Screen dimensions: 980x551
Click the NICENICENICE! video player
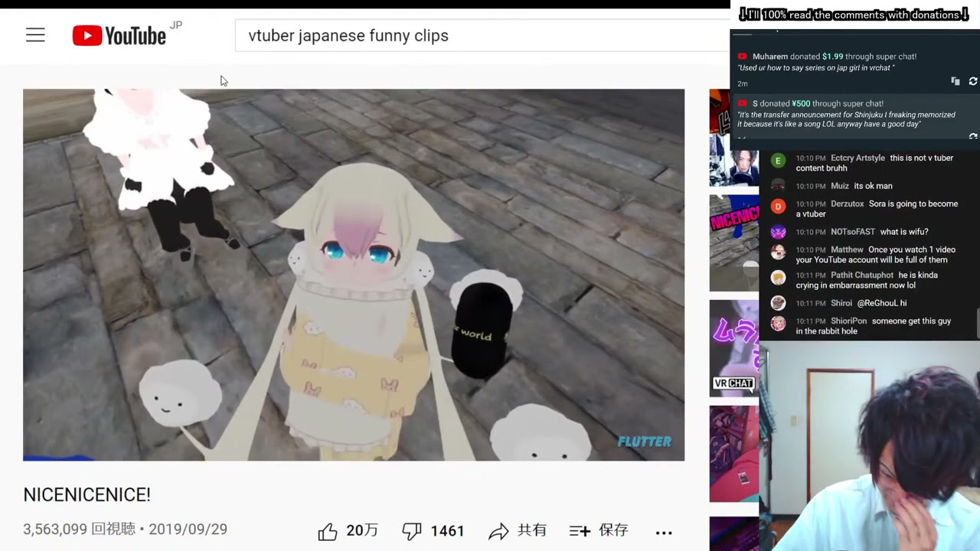click(x=354, y=275)
